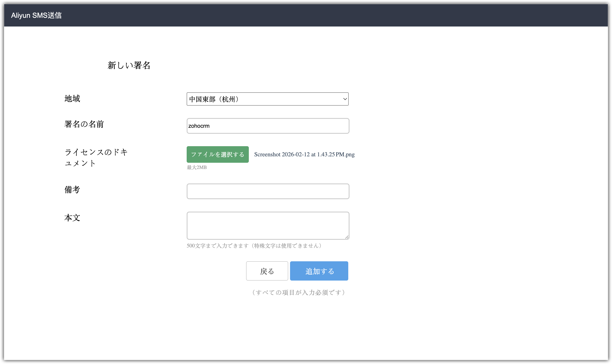612x364 pixels.
Task: Click the ライセンスのドキュメント label
Action: 96,158
